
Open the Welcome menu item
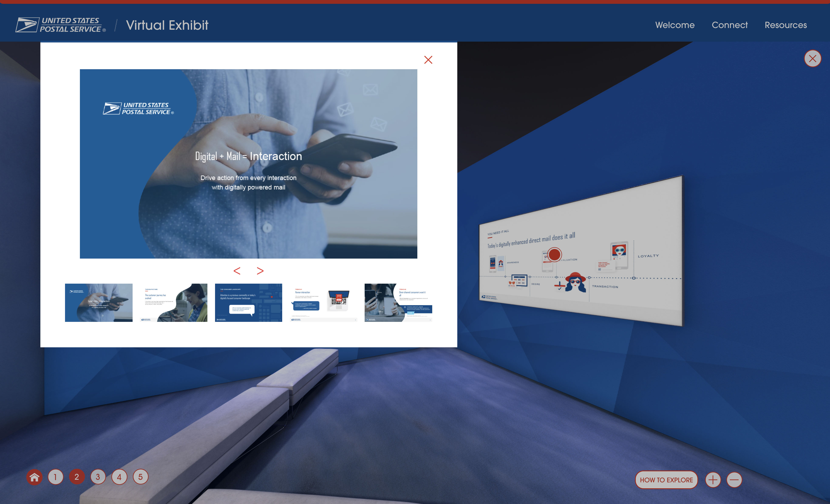pos(675,25)
